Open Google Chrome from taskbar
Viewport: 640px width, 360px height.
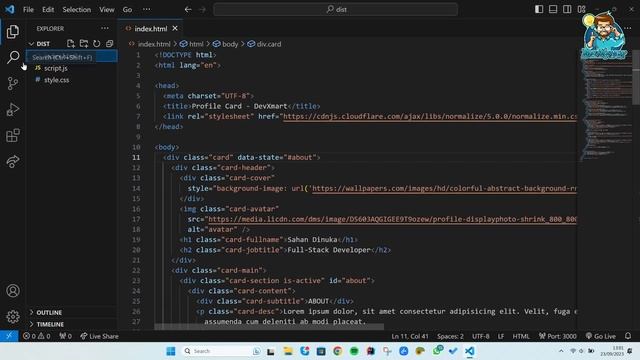click(x=337, y=351)
